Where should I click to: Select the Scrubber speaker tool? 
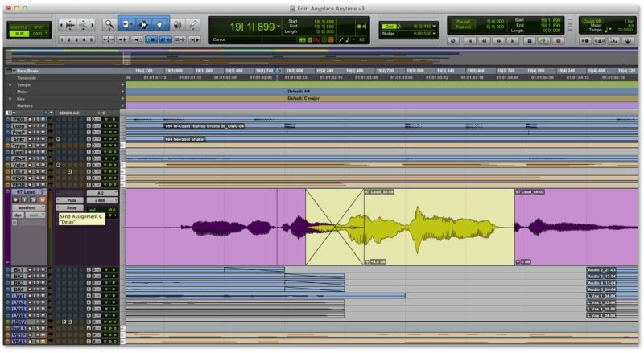178,25
